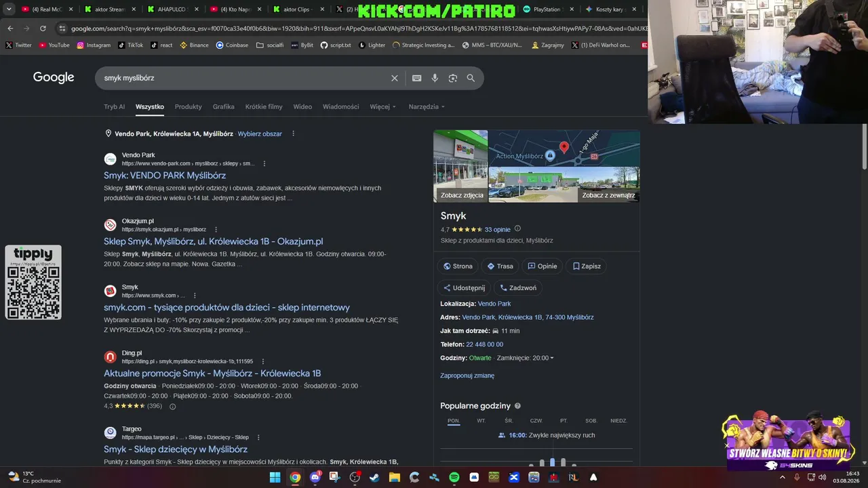Clear the search box with the X icon
The height and width of the screenshot is (488, 868).
coord(395,78)
